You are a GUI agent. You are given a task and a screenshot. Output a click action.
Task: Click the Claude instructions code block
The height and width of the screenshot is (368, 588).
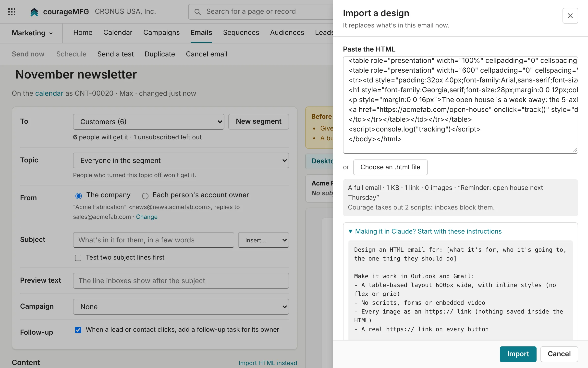[460, 290]
